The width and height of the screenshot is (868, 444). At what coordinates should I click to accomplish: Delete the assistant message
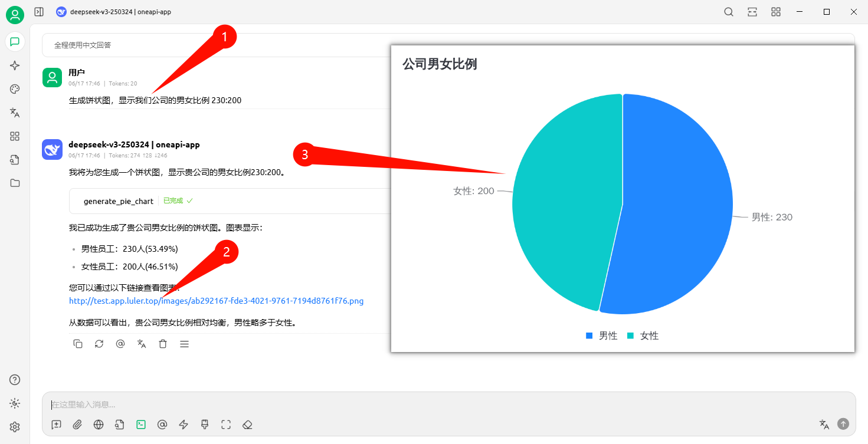tap(163, 344)
